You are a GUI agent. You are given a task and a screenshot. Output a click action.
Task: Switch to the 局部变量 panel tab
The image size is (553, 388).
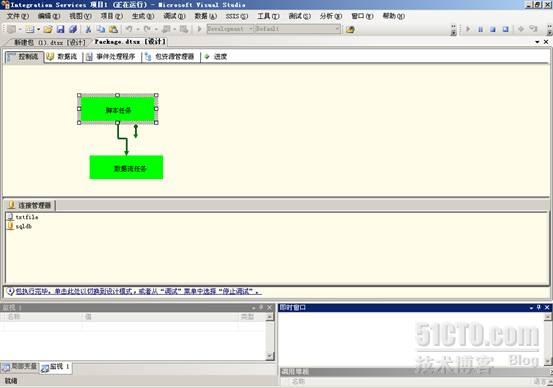pyautogui.click(x=19, y=367)
